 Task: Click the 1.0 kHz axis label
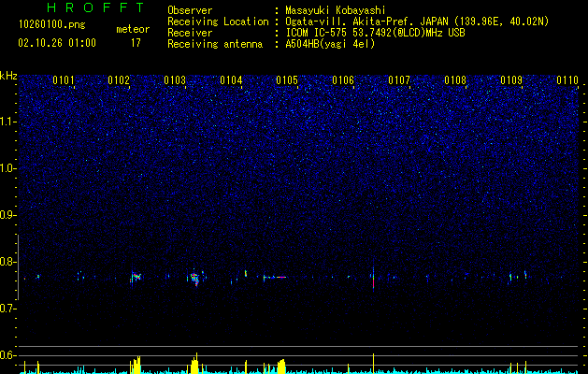click(8, 168)
